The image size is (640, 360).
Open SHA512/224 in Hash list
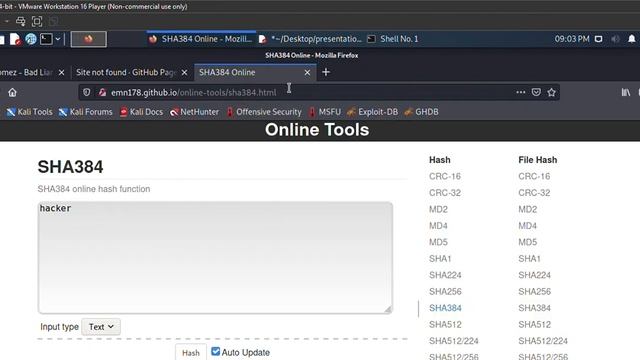coord(454,341)
